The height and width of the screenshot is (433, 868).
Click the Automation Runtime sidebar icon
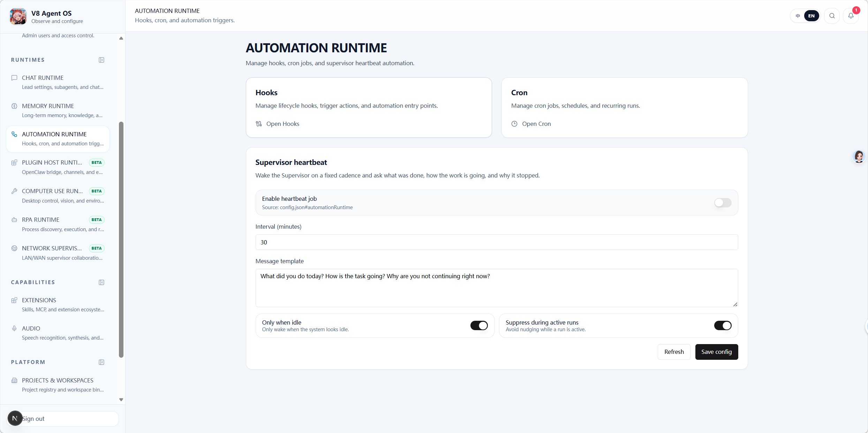14,134
